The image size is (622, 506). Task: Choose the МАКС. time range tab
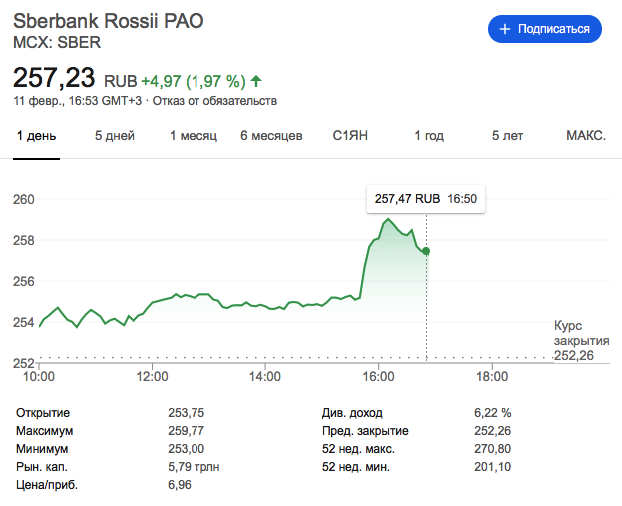click(585, 136)
